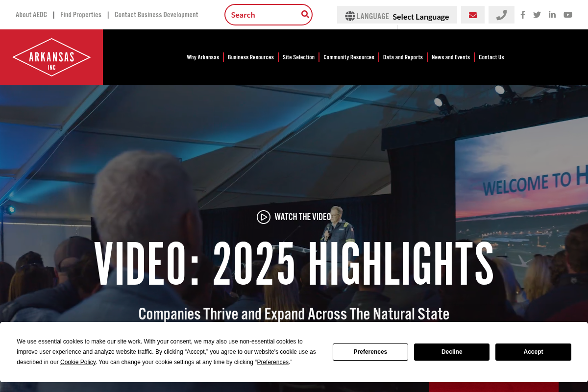Open the Cookie Policy link
This screenshot has height=392, width=588.
78,362
